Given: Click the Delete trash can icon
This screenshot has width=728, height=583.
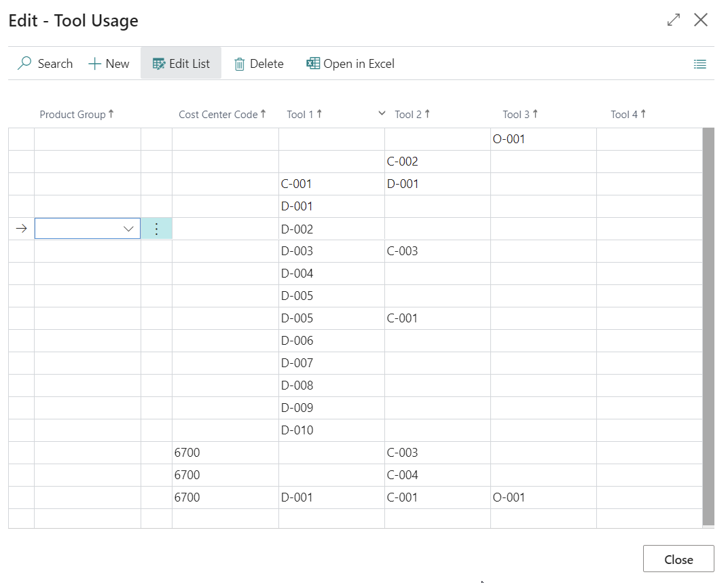Looking at the screenshot, I should pyautogui.click(x=239, y=64).
